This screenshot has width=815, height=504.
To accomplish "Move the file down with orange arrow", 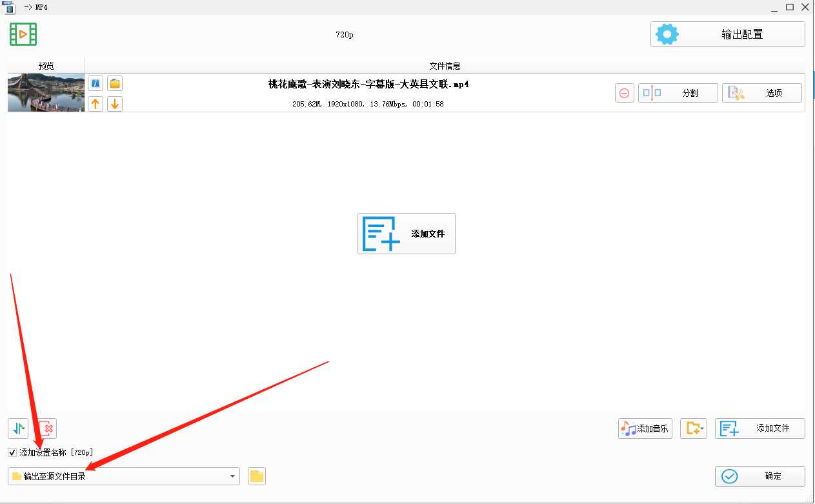I will 115,103.
